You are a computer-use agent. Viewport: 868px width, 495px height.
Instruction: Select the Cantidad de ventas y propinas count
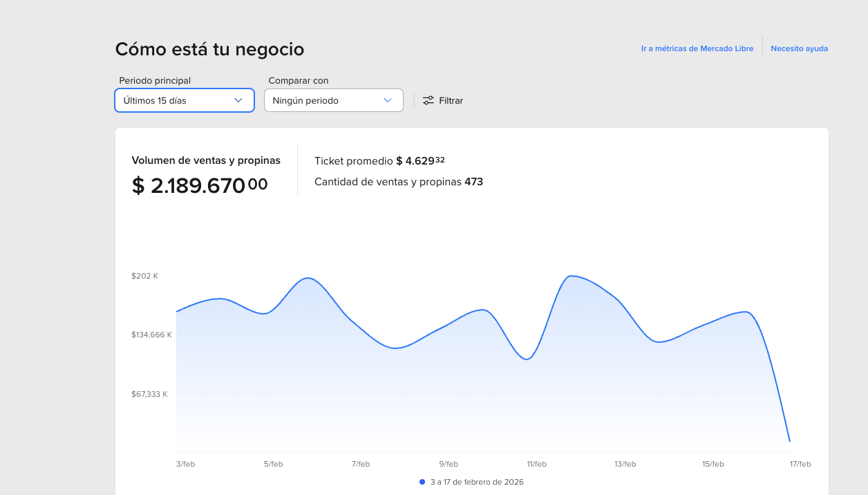(x=399, y=182)
